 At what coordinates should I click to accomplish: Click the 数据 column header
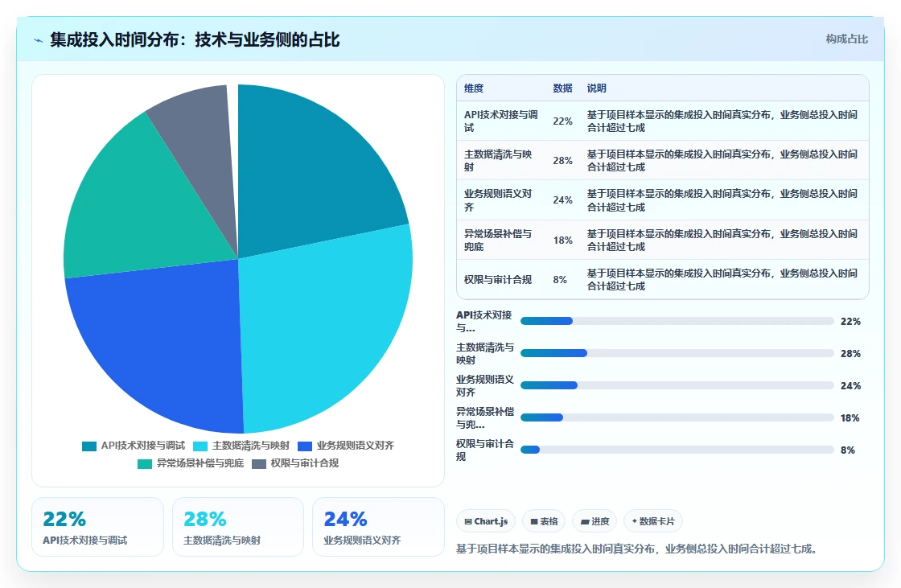(562, 88)
